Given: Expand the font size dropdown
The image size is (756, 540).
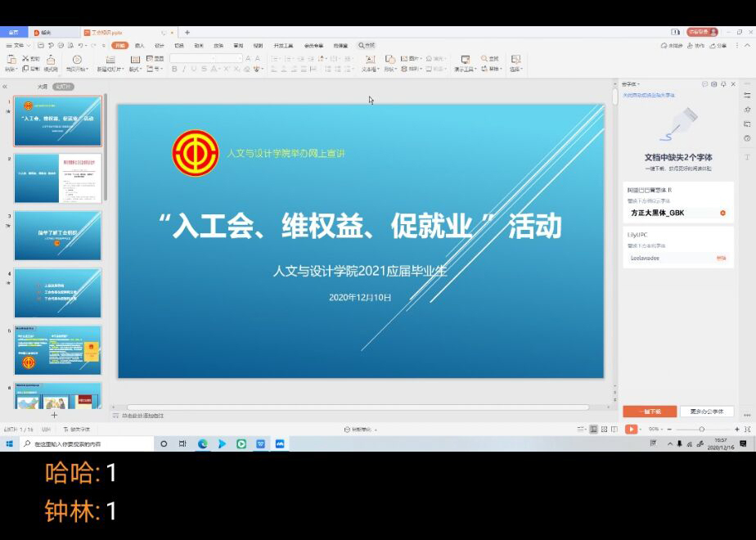Looking at the screenshot, I should [239, 58].
